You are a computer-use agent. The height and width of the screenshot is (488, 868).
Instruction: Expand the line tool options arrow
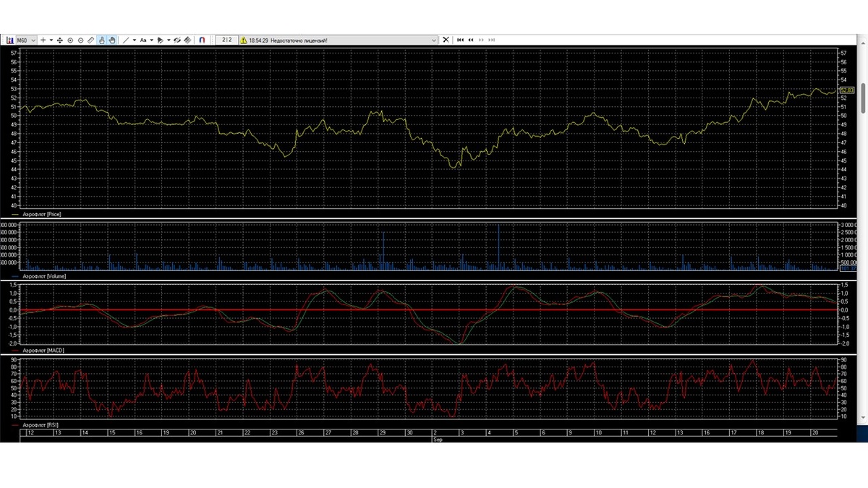[x=135, y=40]
